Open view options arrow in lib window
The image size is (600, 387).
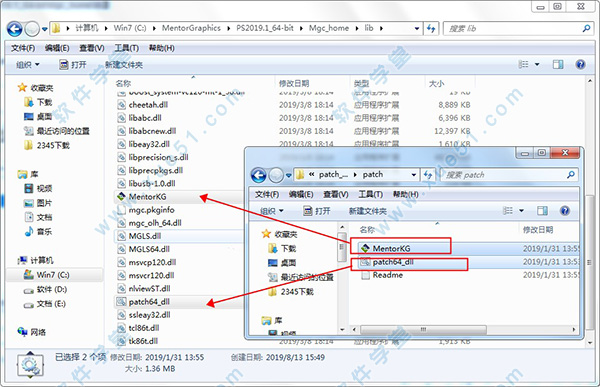click(537, 64)
